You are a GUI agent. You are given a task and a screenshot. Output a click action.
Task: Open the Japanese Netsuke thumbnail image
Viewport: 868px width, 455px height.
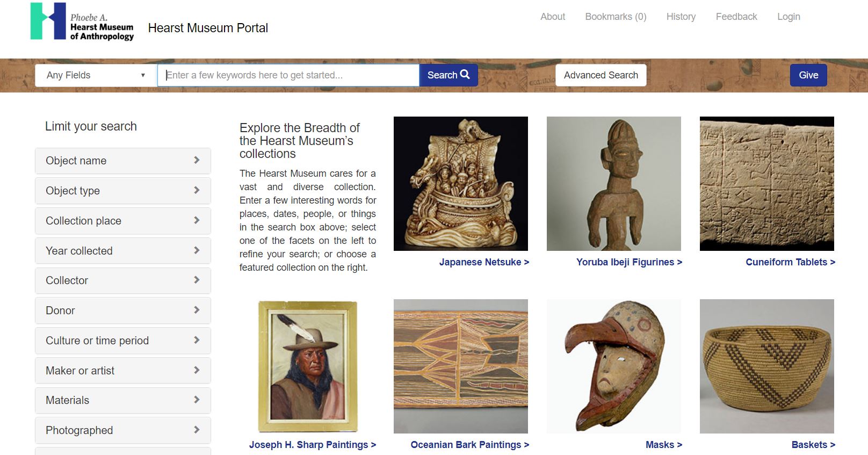[x=461, y=184]
